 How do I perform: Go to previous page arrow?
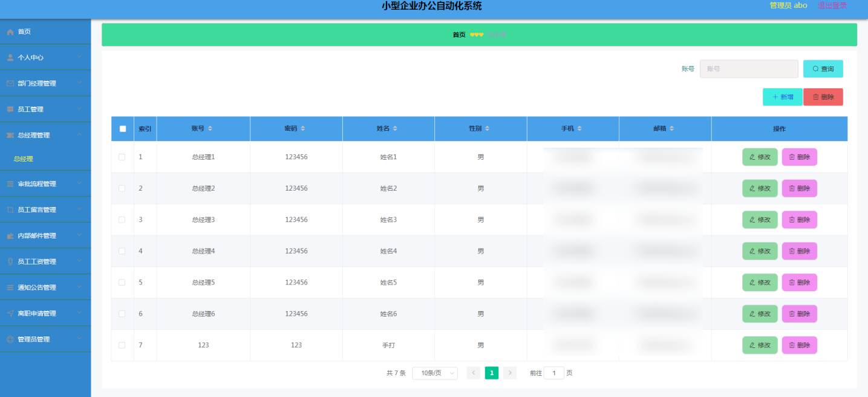pos(474,373)
